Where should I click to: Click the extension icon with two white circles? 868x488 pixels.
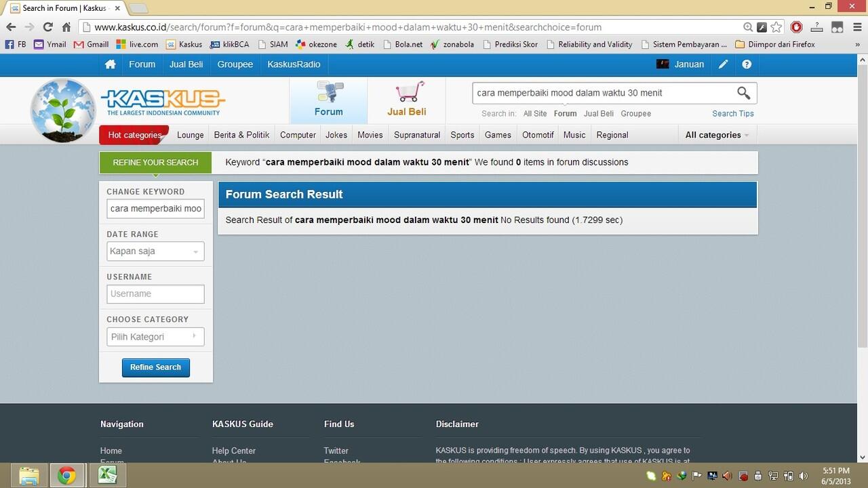click(x=837, y=27)
